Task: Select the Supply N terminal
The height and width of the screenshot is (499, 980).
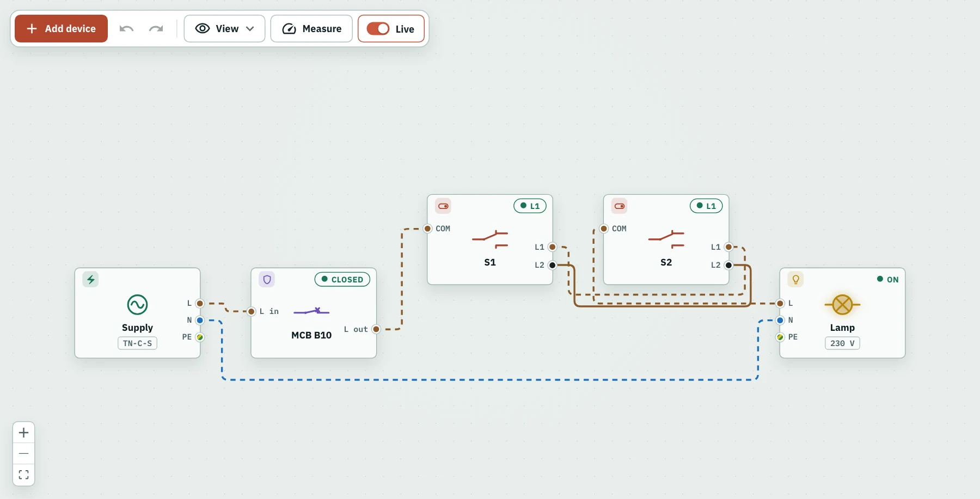Action: coord(200,321)
